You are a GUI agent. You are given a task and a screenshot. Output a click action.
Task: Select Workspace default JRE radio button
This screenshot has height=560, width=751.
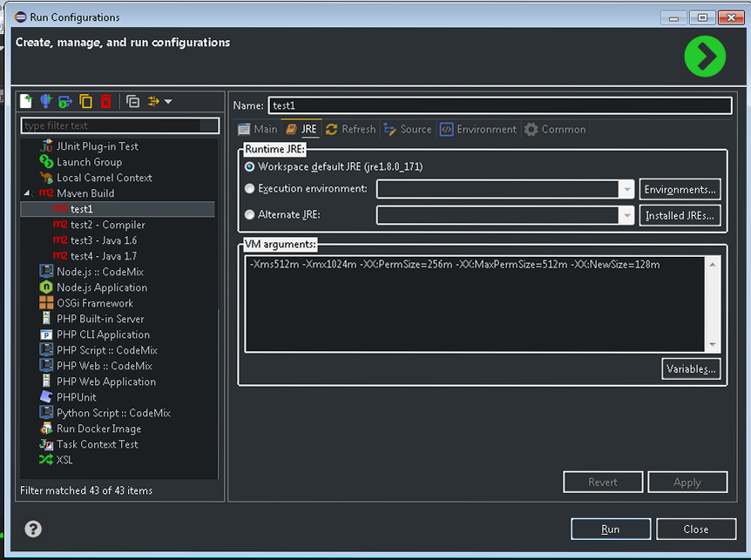pos(250,166)
